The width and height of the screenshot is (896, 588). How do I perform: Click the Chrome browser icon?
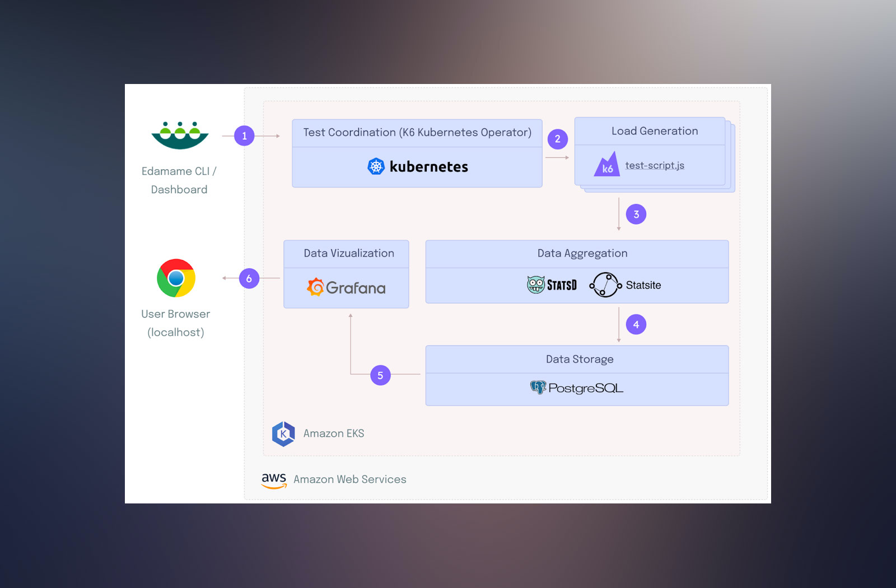176,278
